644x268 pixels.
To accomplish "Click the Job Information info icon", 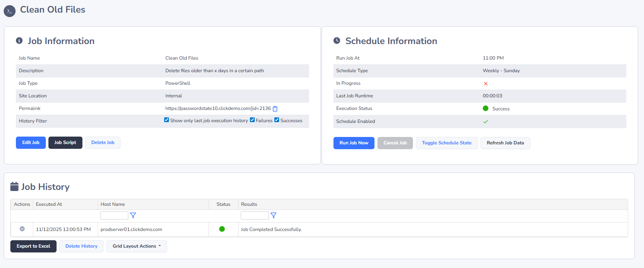I will 19,41.
